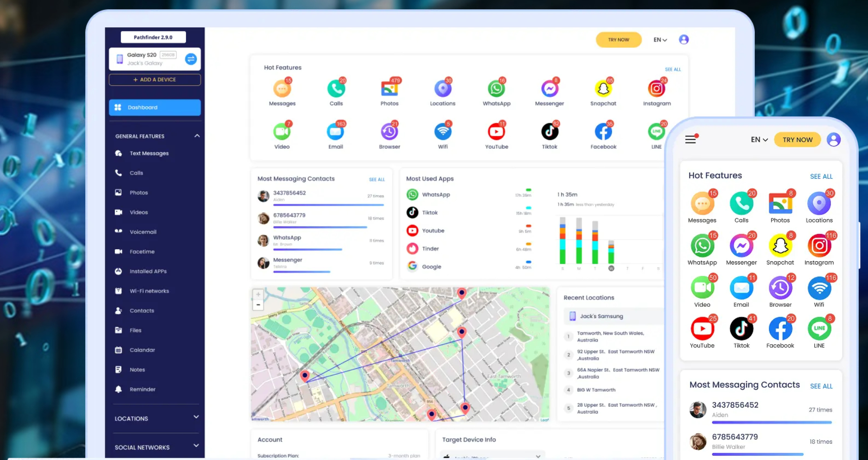
Task: Select Dashboard in sidebar
Action: (154, 107)
